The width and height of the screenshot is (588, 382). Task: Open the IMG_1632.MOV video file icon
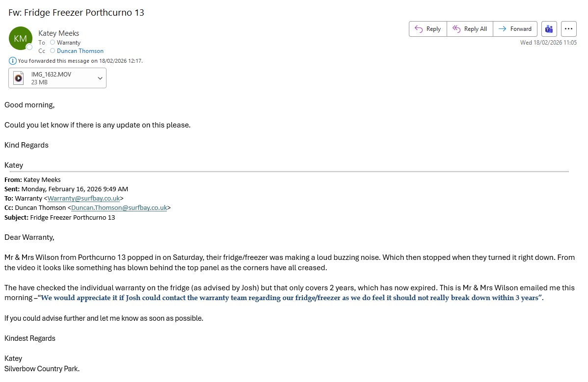click(19, 78)
